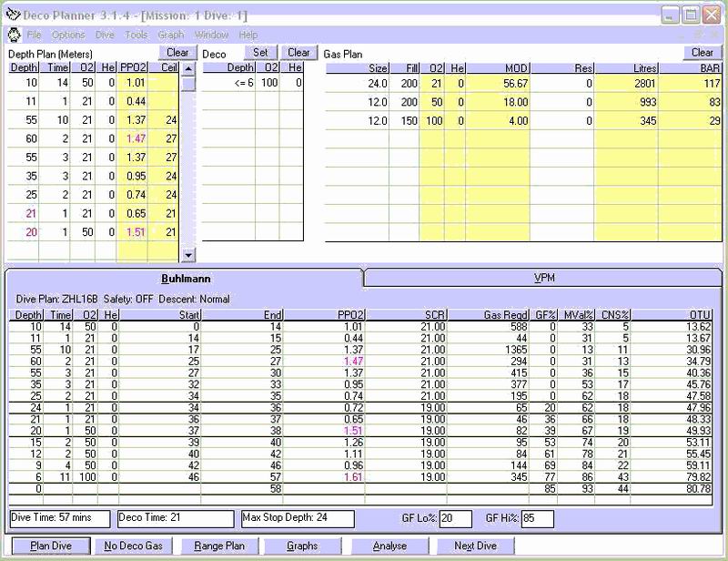Click the Next Dive button

click(x=476, y=546)
